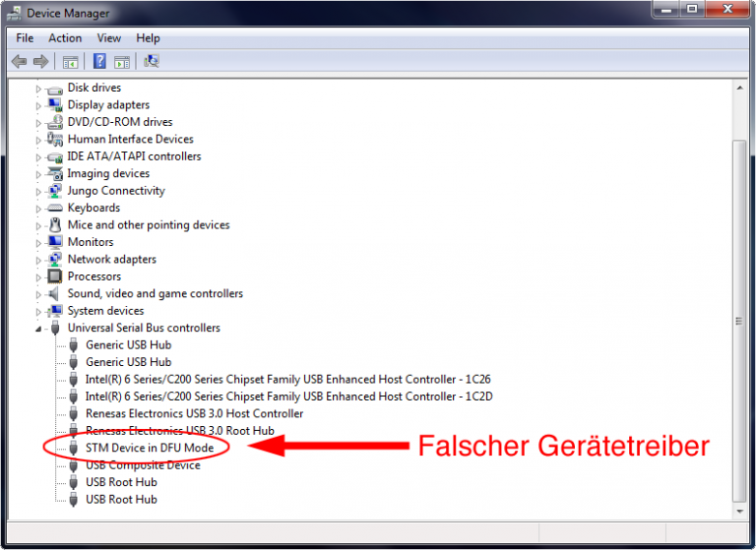Collapse the Universal Serial Bus controllers node
Image resolution: width=756 pixels, height=550 pixels.
(38, 330)
